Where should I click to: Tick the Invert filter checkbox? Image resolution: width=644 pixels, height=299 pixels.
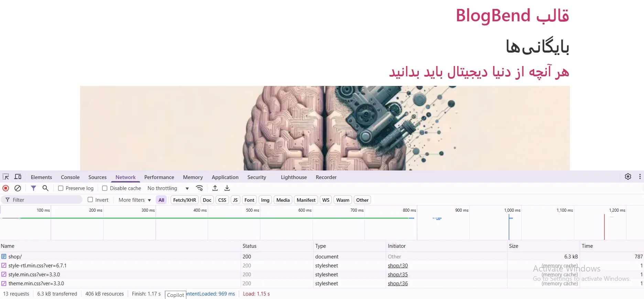click(90, 200)
